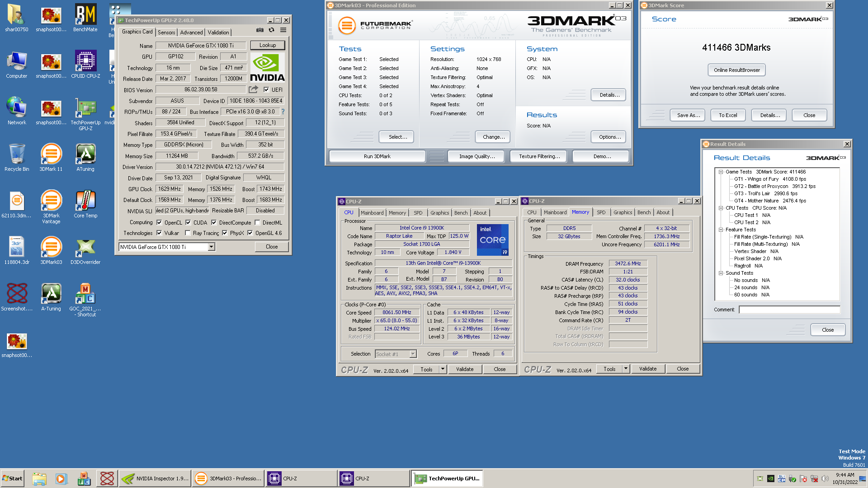Open the Socket #1 selection dropdown

[413, 354]
